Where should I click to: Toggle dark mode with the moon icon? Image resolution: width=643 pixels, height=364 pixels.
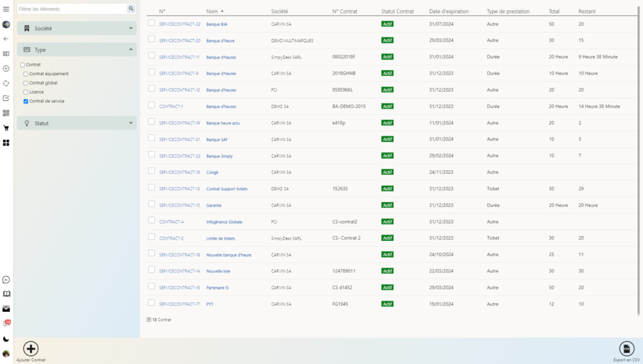(x=6, y=339)
